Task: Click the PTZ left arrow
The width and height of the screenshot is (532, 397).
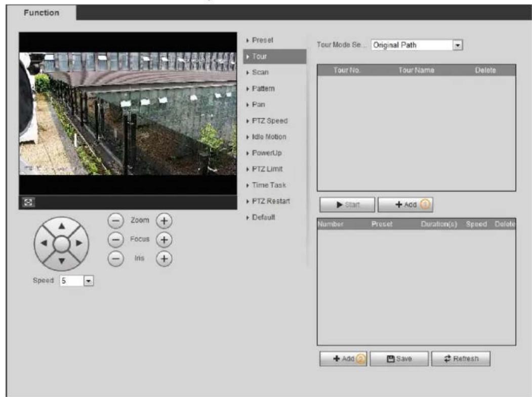Action: (44, 243)
